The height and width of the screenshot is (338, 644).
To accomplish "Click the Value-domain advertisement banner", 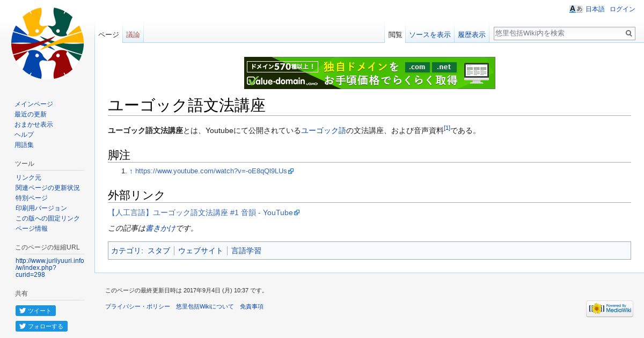I will (x=370, y=73).
